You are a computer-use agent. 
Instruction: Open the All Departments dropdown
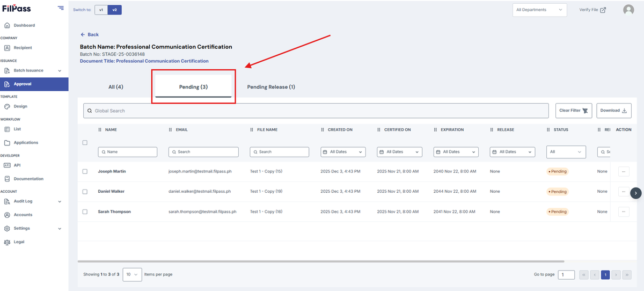coord(540,10)
